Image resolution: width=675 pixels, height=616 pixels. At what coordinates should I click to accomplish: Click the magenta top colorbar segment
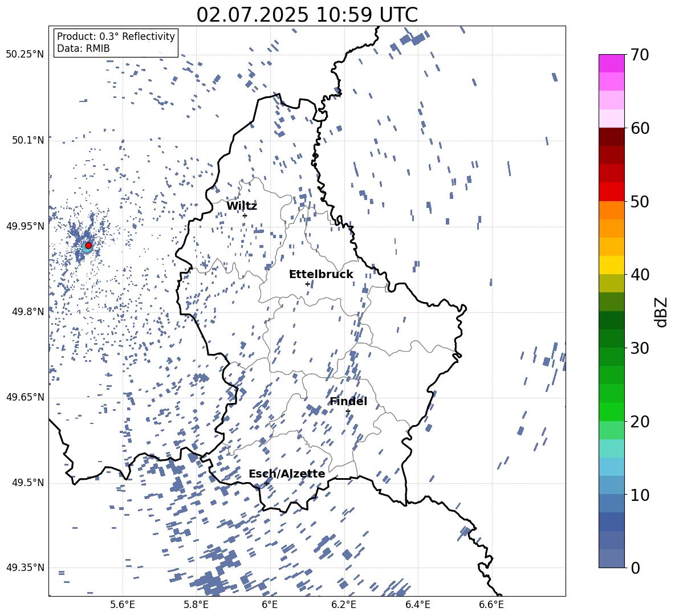tap(612, 64)
